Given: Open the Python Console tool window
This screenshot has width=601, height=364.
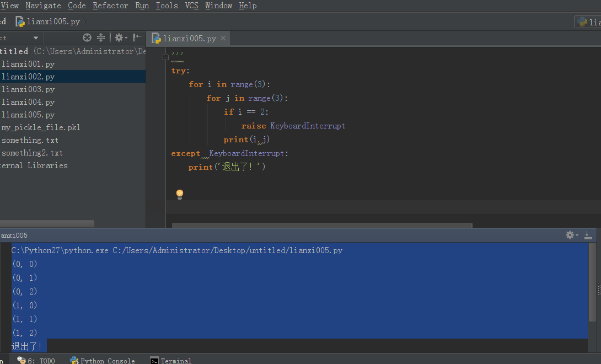Looking at the screenshot, I should (103, 361).
